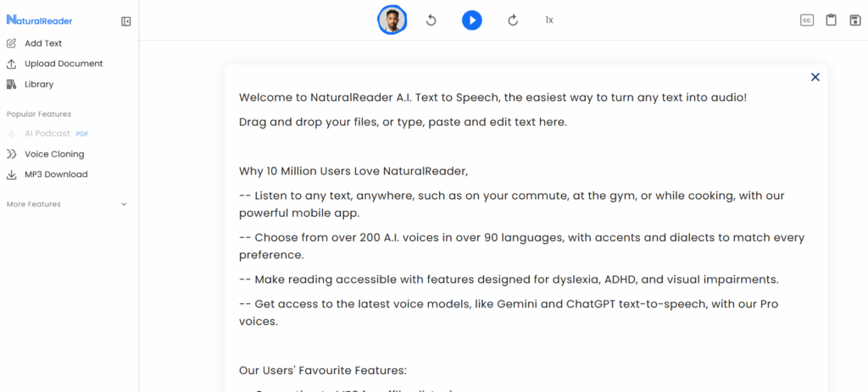Click the Upload Document arrow icon

click(11, 63)
